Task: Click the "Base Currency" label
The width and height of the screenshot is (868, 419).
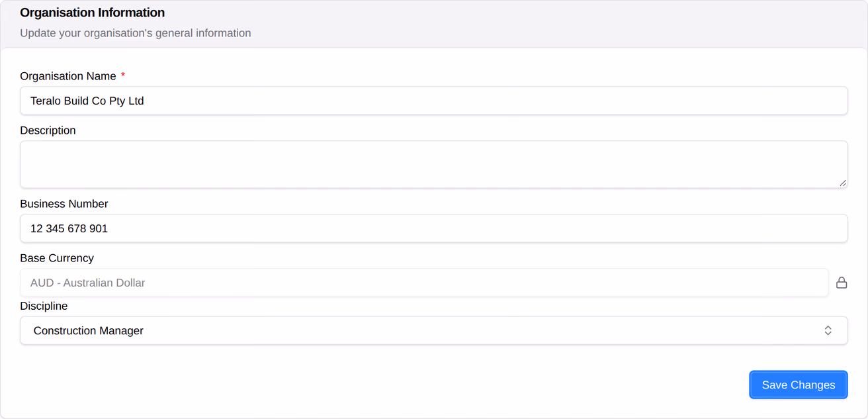Action: click(57, 258)
